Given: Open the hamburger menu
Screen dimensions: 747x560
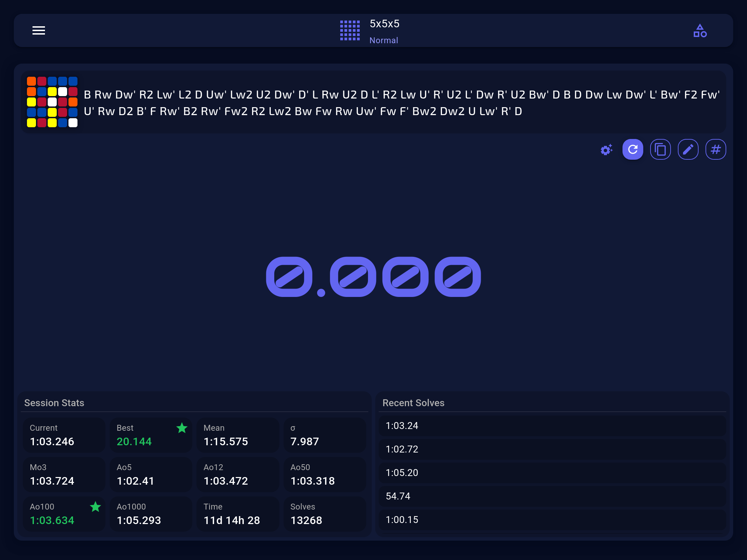Looking at the screenshot, I should click(39, 30).
